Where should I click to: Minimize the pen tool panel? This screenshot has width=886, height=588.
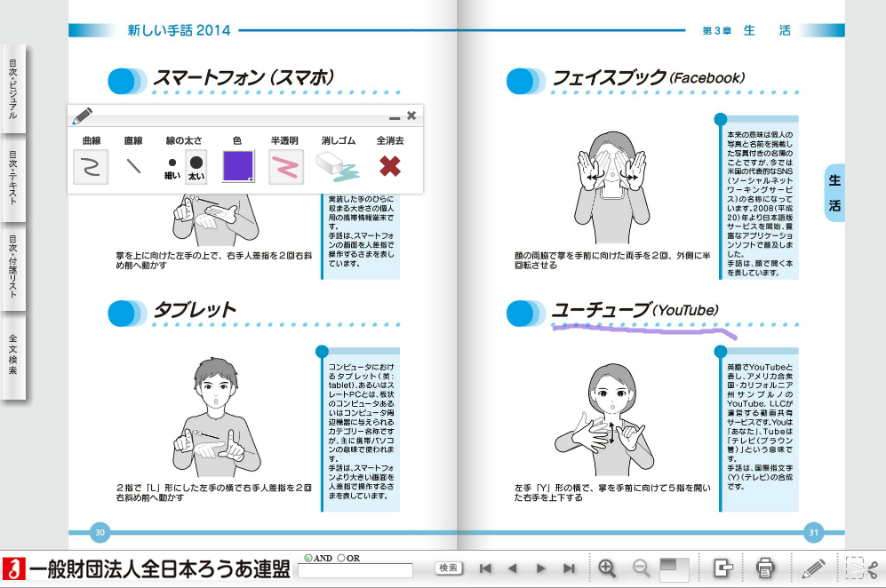[x=395, y=117]
